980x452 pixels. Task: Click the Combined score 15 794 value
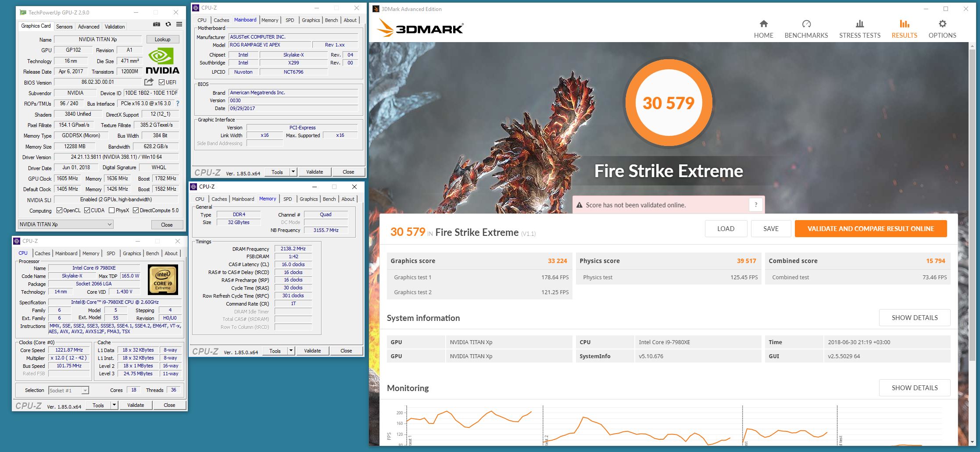935,261
